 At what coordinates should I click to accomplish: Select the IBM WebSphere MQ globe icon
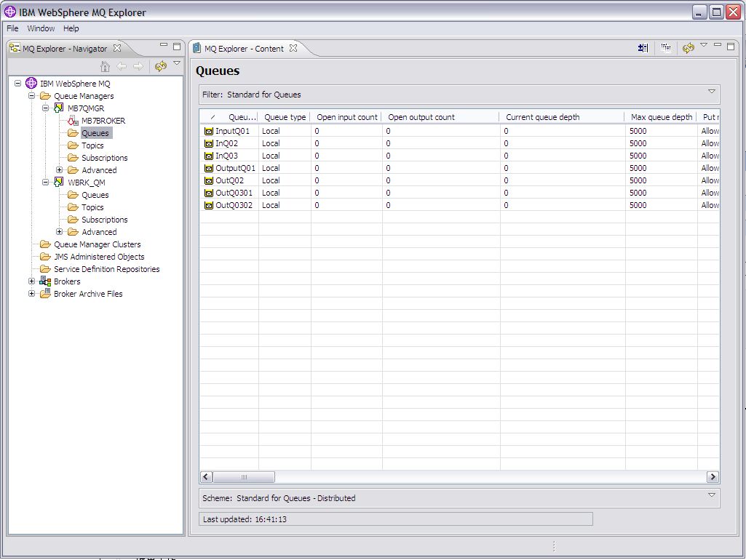pos(31,83)
